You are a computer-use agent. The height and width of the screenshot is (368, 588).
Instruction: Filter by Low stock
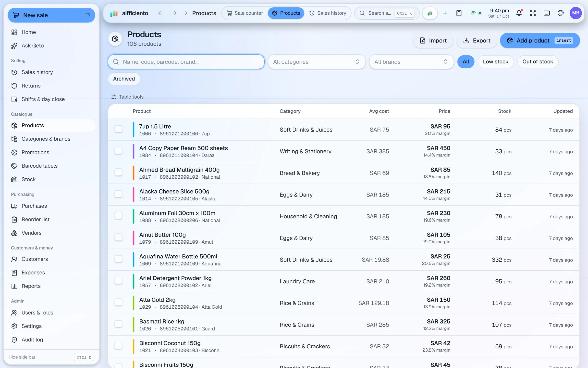(495, 62)
